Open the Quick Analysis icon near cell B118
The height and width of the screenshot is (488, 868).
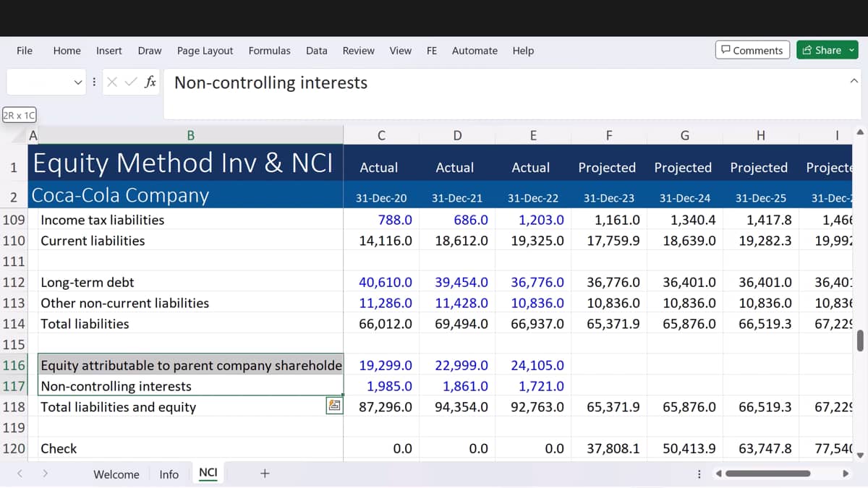tap(334, 406)
